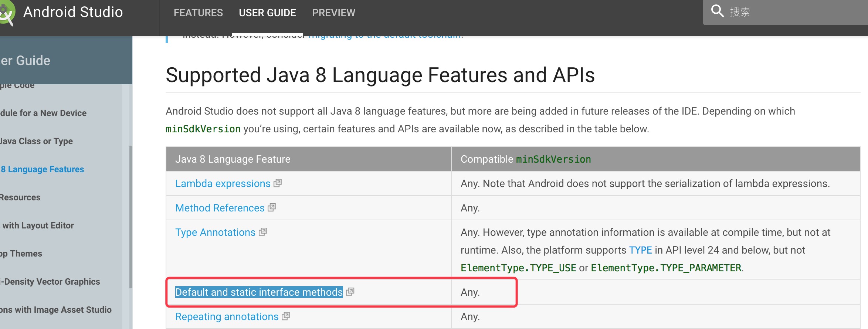Viewport: 868px width, 329px height.
Task: Select 'with Layout Editor' sidebar item
Action: click(38, 225)
